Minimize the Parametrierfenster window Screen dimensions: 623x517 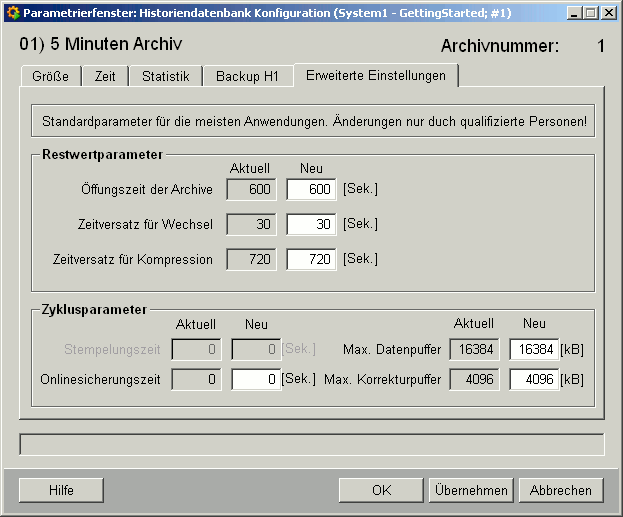coord(570,13)
